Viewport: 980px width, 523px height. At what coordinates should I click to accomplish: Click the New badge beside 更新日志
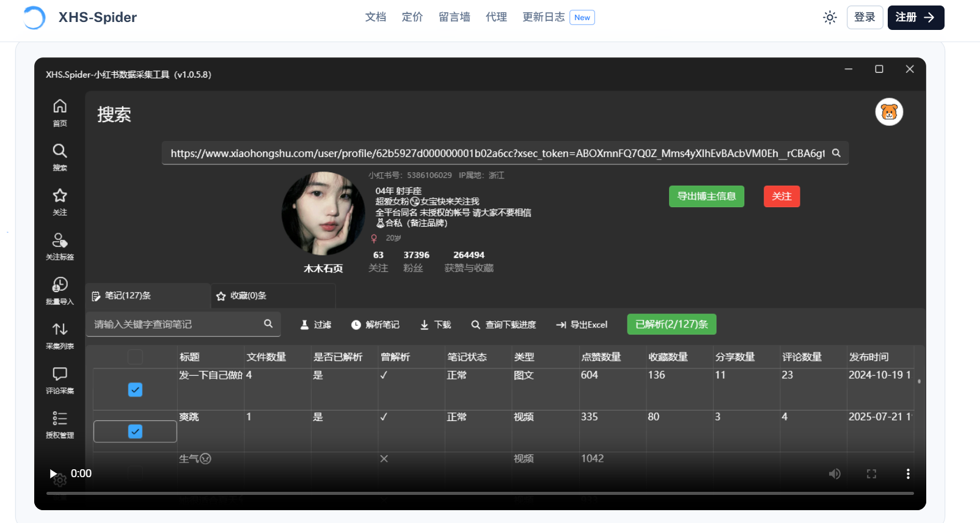(582, 18)
